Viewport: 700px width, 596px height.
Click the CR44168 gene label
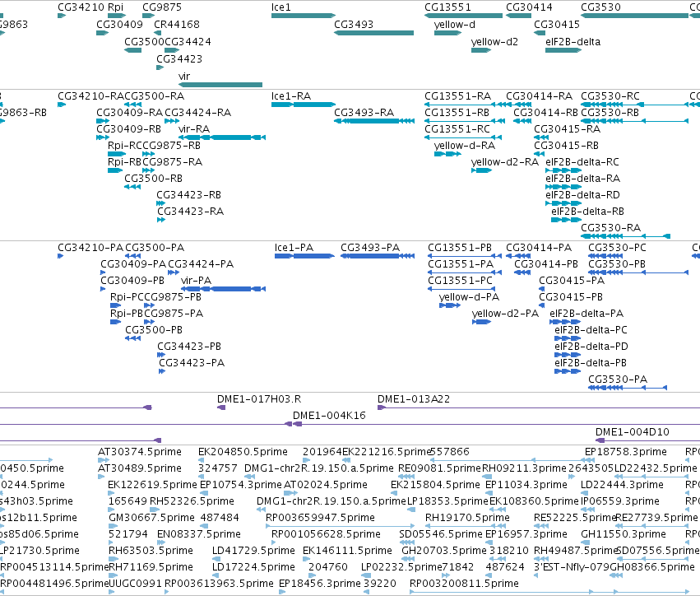177,25
